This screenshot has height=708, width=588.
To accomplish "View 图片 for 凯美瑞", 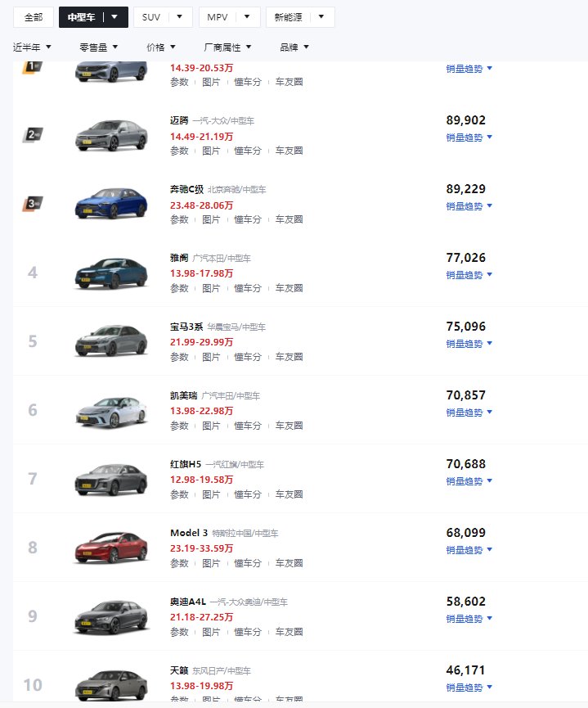I will coord(211,426).
